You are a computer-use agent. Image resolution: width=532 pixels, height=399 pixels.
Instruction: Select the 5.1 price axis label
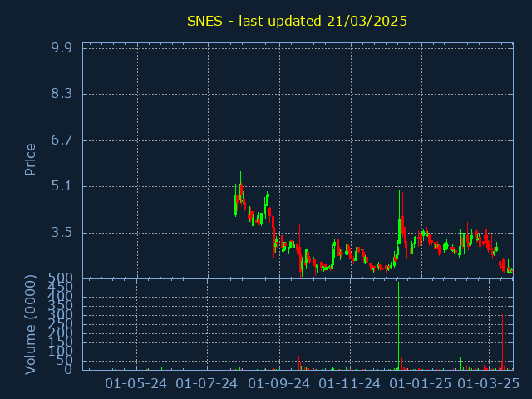click(x=62, y=186)
